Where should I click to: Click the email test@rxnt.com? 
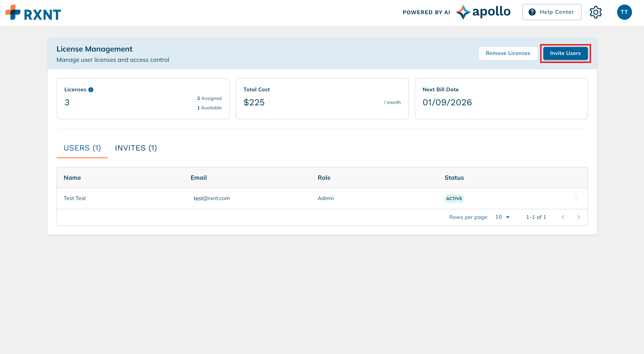(211, 198)
